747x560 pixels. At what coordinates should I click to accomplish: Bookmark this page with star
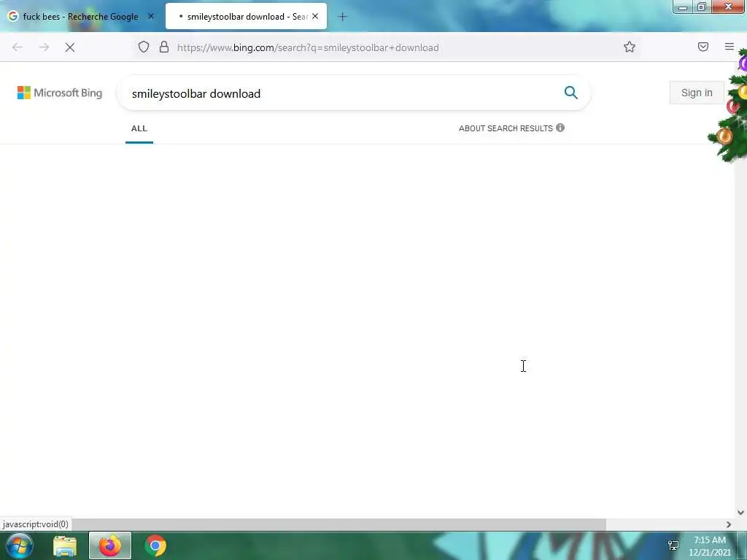pos(630,47)
